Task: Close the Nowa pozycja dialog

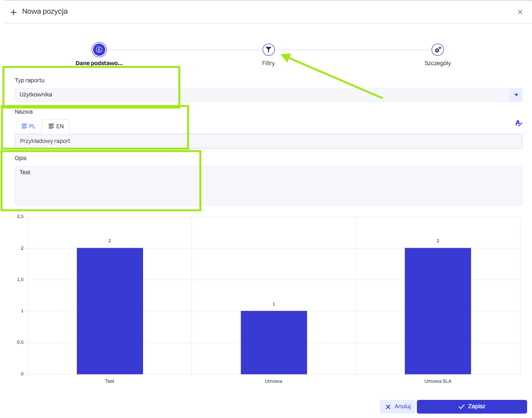Action: click(520, 12)
